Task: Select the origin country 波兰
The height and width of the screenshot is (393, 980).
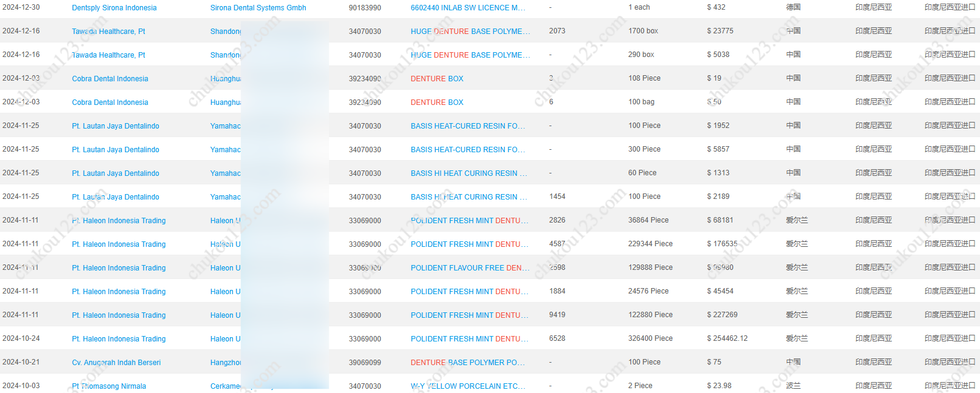Action: [x=793, y=386]
